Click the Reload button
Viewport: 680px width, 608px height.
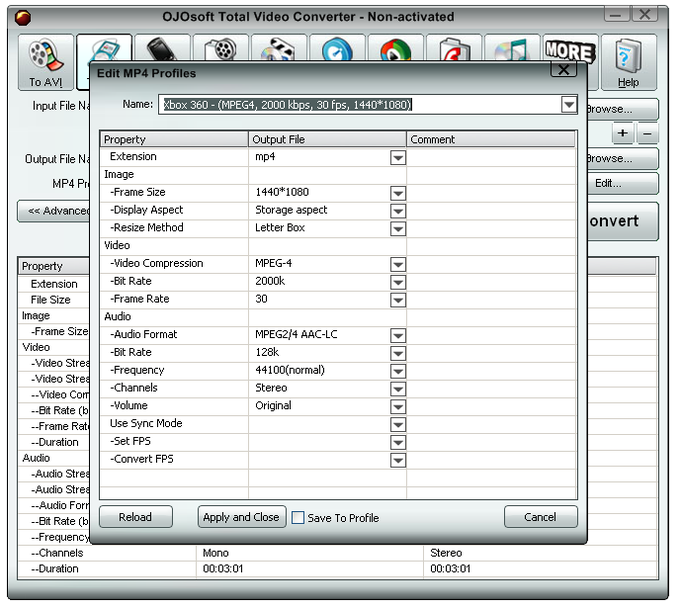coord(136,517)
